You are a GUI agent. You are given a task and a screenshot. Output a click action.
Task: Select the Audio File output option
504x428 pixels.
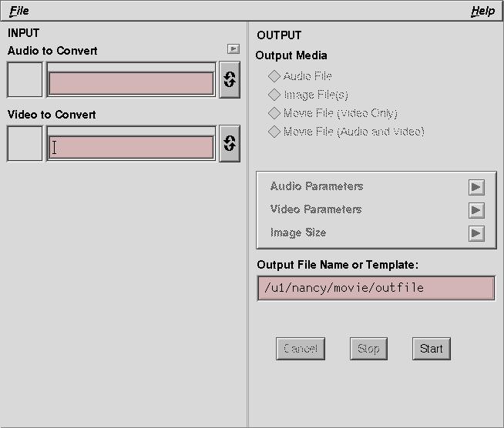(300, 76)
